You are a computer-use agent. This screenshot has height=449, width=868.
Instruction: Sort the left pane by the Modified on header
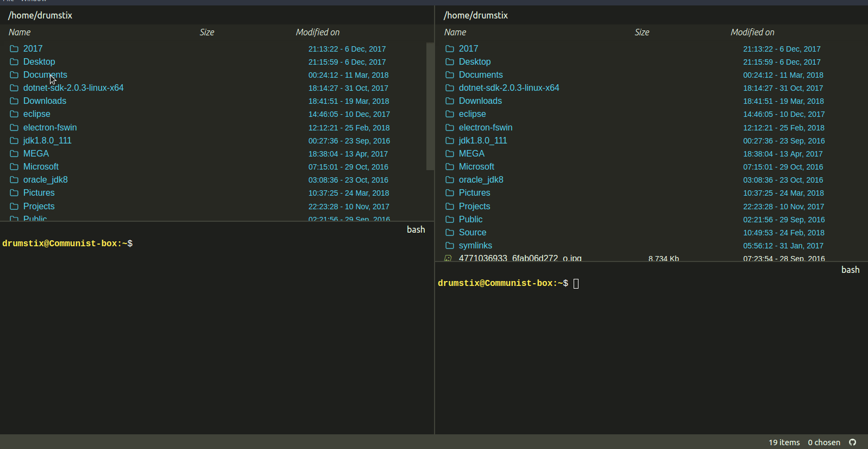(318, 33)
